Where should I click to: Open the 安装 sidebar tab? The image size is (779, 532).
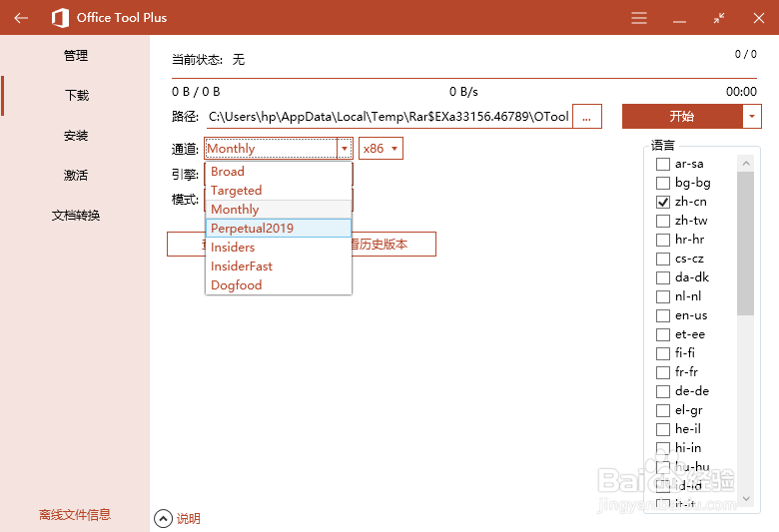(x=76, y=135)
